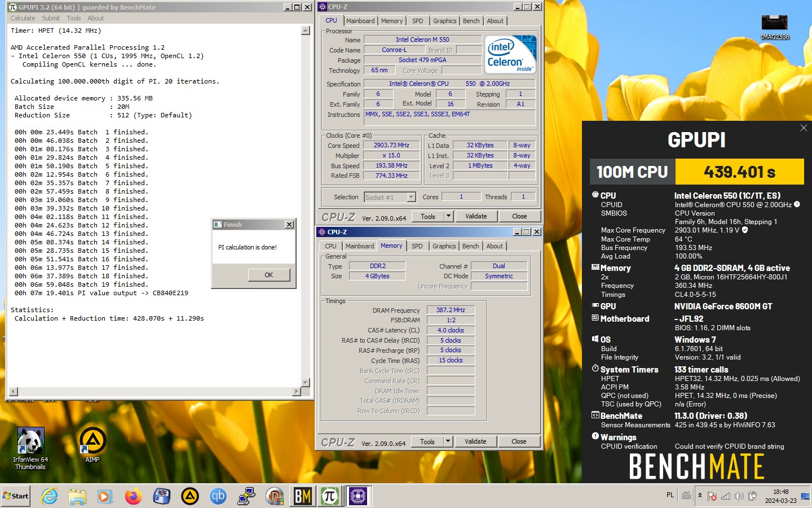Screen dimensions: 812x508
Task: Expand Tools dropdown arrow in lower CPU-Z
Action: 448,441
